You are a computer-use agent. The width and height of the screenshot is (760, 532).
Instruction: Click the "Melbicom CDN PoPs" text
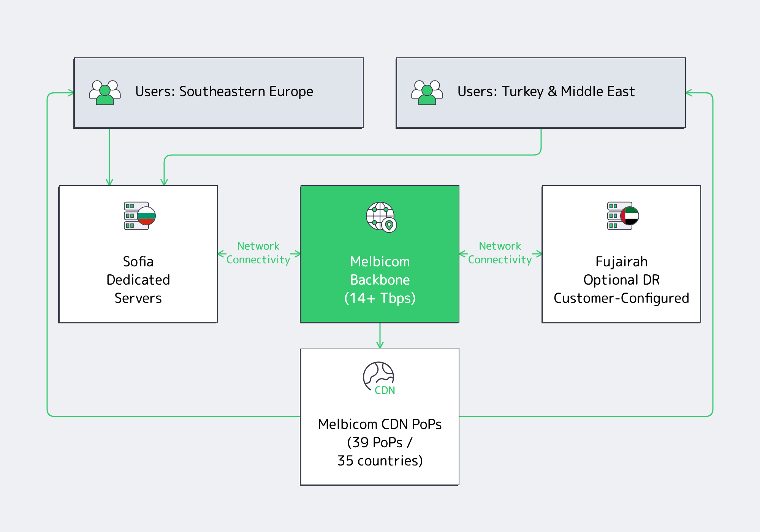pos(380,424)
